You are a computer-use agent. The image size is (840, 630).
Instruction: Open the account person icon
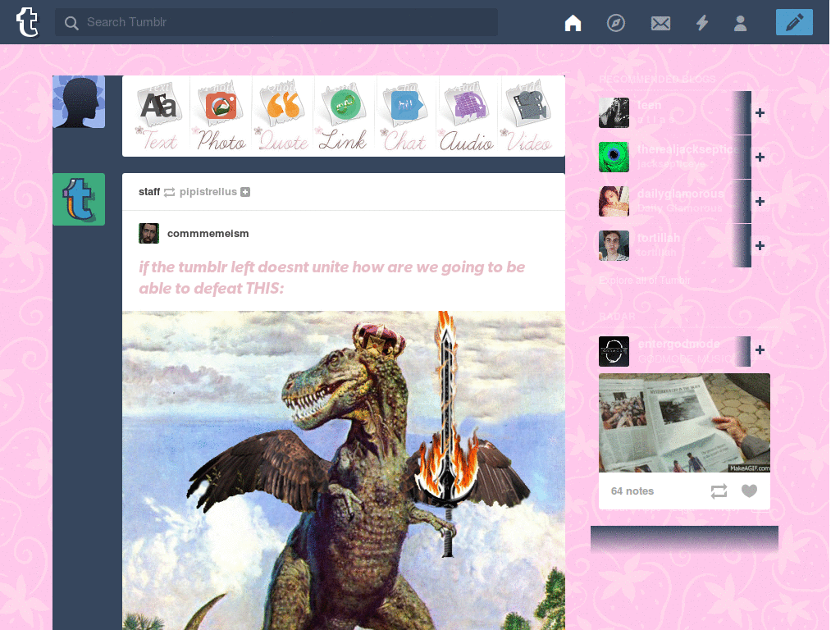[x=741, y=23]
